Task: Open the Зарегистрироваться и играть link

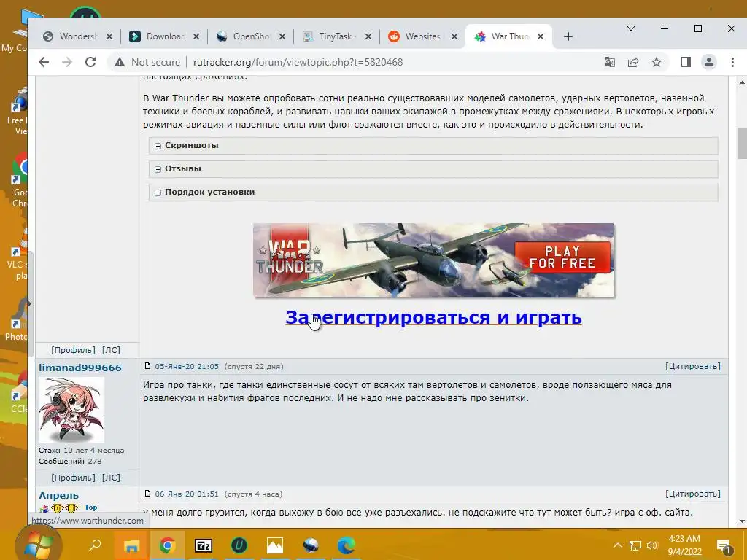Action: (433, 317)
